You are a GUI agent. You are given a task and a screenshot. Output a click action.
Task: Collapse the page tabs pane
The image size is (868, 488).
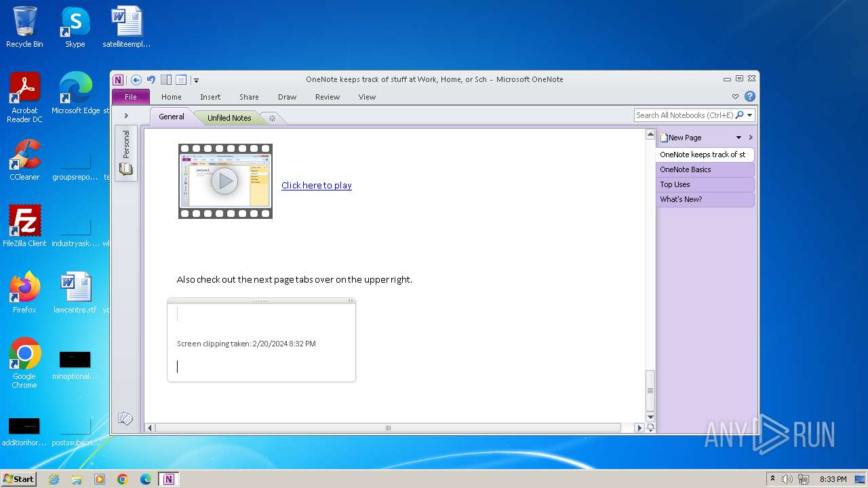coord(751,138)
